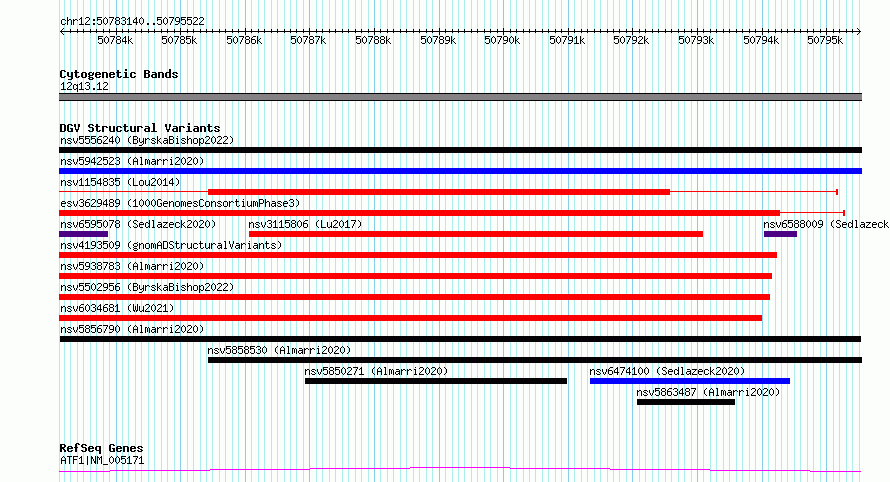
Task: Select the red bar under nsv3115806
Action: pos(476,234)
